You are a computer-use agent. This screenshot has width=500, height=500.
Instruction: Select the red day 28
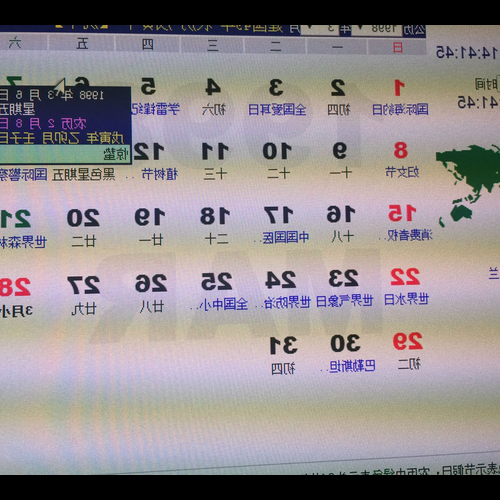[x=15, y=287]
